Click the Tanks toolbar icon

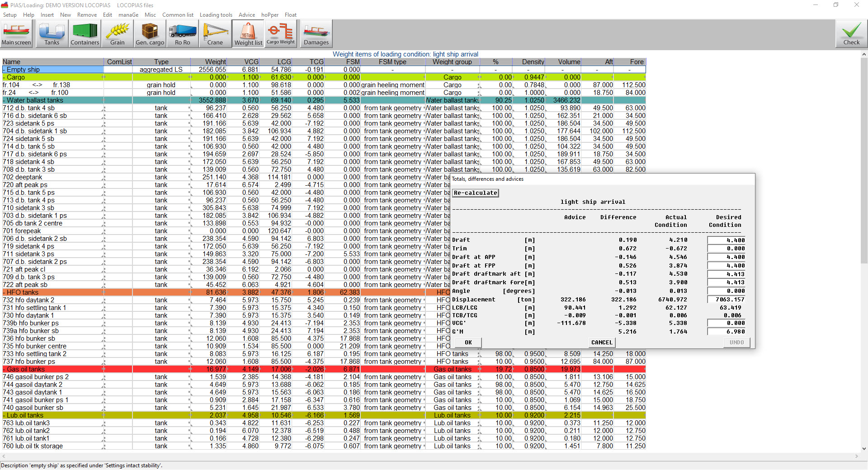[x=52, y=34]
